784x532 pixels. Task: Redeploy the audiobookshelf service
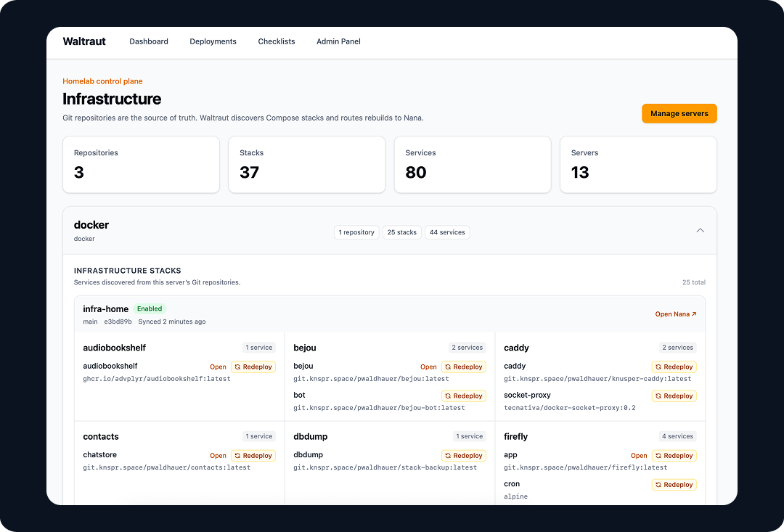pyautogui.click(x=253, y=367)
